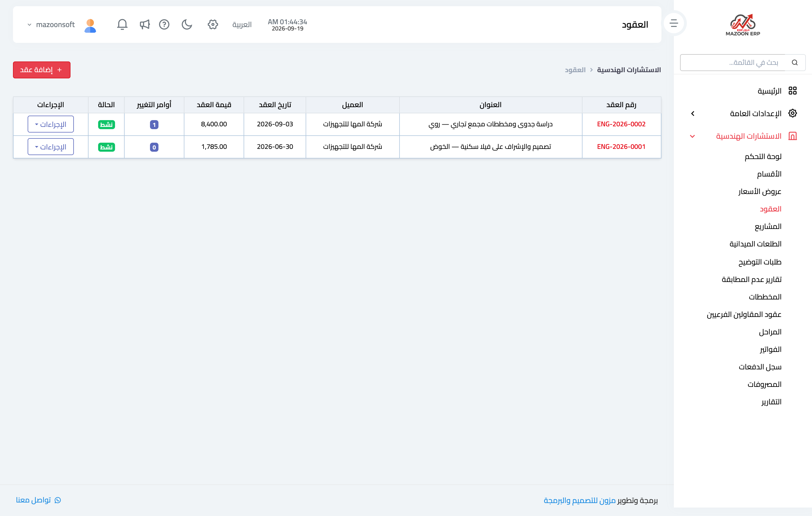812x516 pixels.
Task: Open عروض الأسعار sidebar item
Action: (x=760, y=191)
